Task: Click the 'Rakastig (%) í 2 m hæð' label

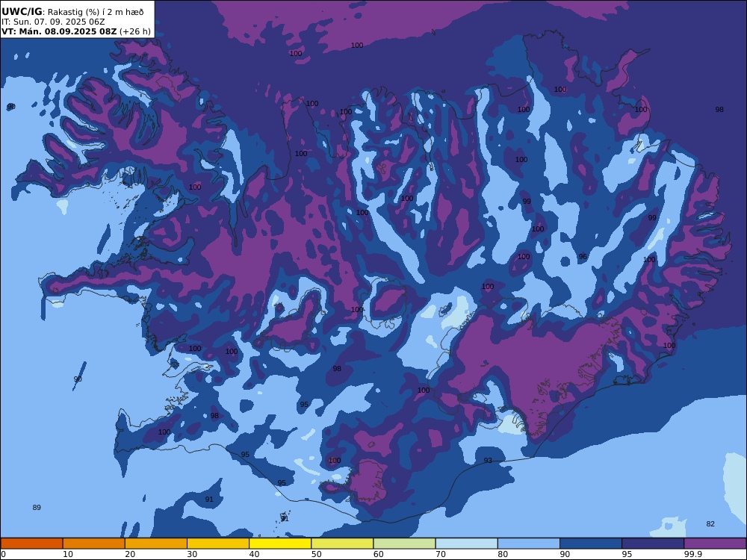Action: pos(96,12)
